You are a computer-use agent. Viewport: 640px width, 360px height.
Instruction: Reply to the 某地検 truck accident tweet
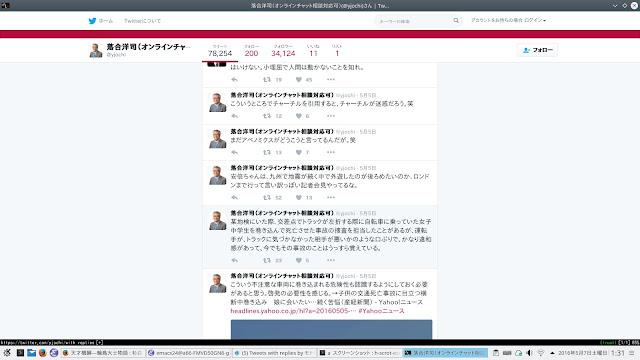point(234,260)
